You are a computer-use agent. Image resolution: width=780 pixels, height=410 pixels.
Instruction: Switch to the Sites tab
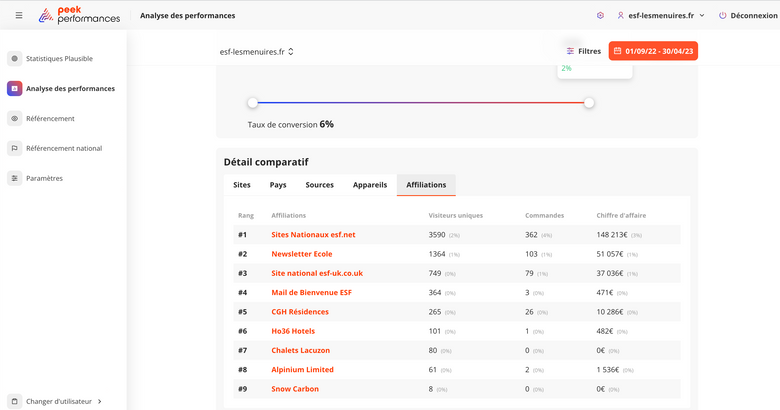(x=242, y=185)
